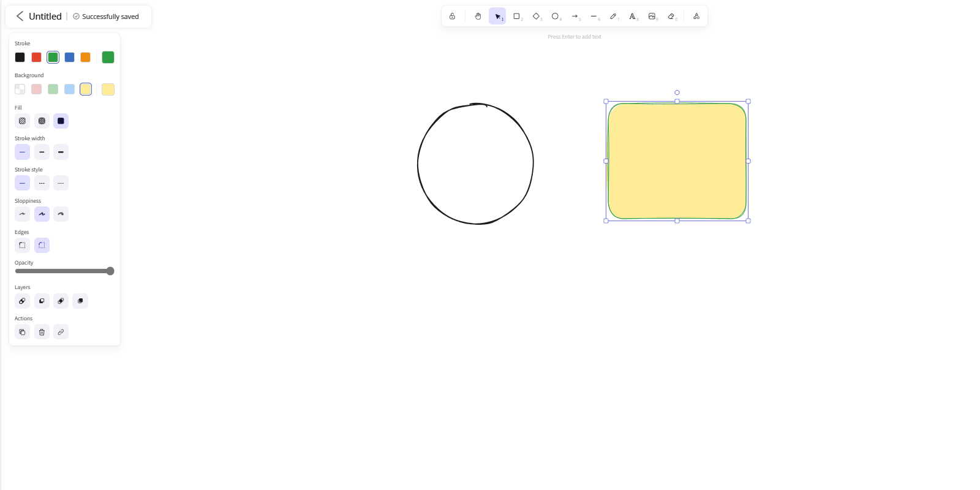This screenshot has height=490, width=980.
Task: Delete the selected shape with trash icon
Action: coord(42,332)
